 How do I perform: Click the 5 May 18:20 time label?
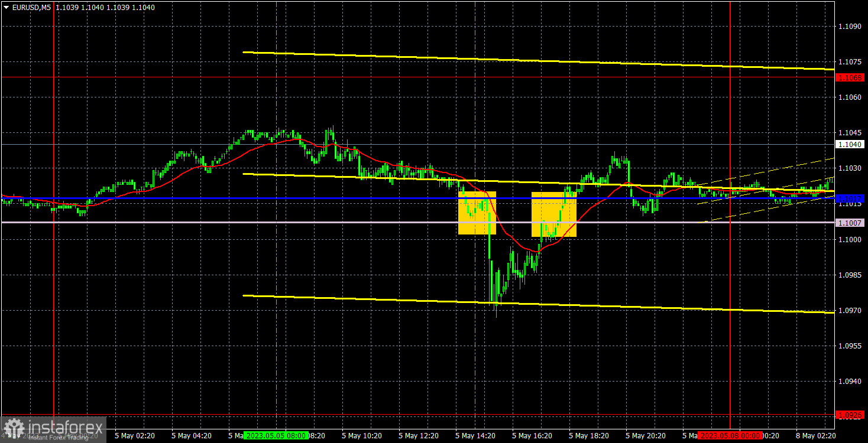click(x=589, y=435)
